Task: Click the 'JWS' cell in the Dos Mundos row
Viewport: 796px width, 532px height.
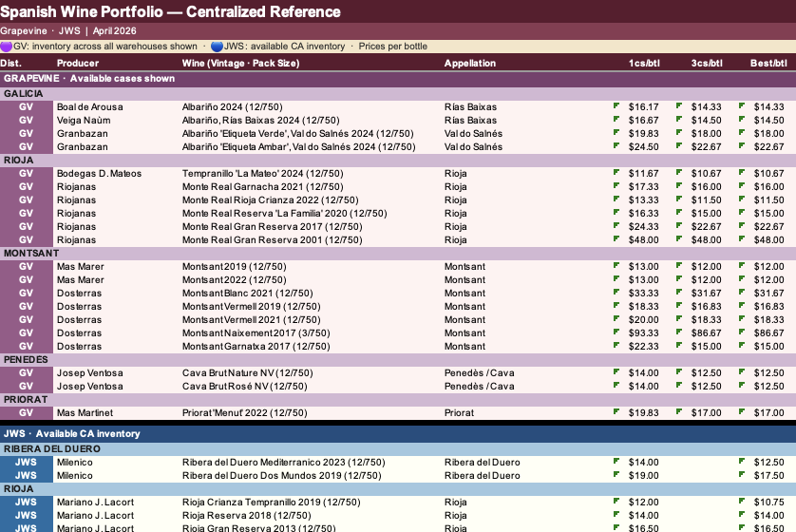Action: click(x=26, y=476)
